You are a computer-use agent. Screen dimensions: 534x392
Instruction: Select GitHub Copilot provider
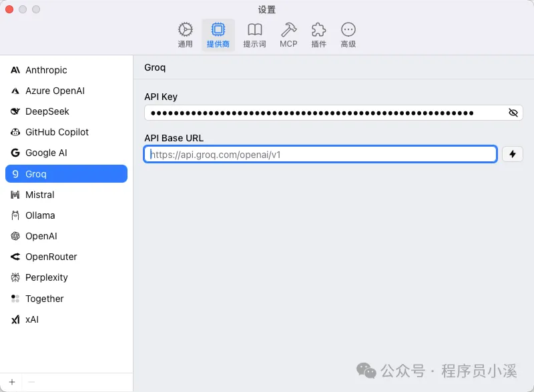[66, 133]
